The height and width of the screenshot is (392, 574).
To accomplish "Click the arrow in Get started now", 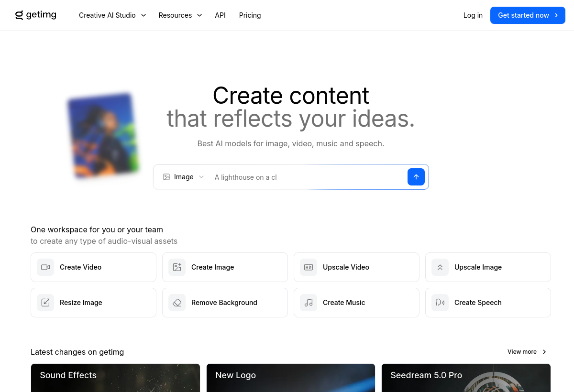I will click(x=556, y=15).
